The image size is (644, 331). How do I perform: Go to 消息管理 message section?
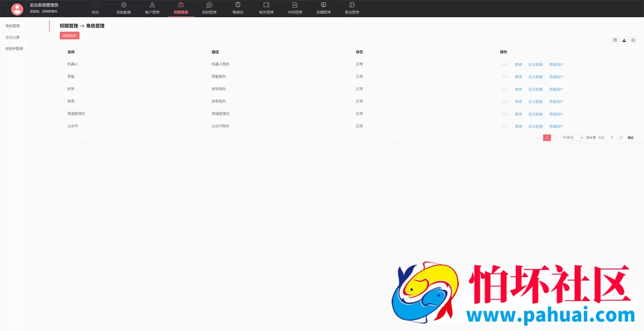[x=209, y=9]
